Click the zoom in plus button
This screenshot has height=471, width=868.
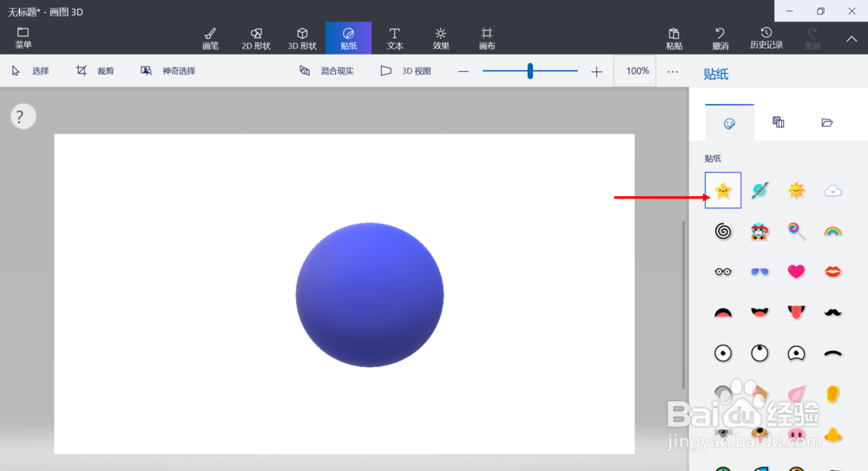596,71
